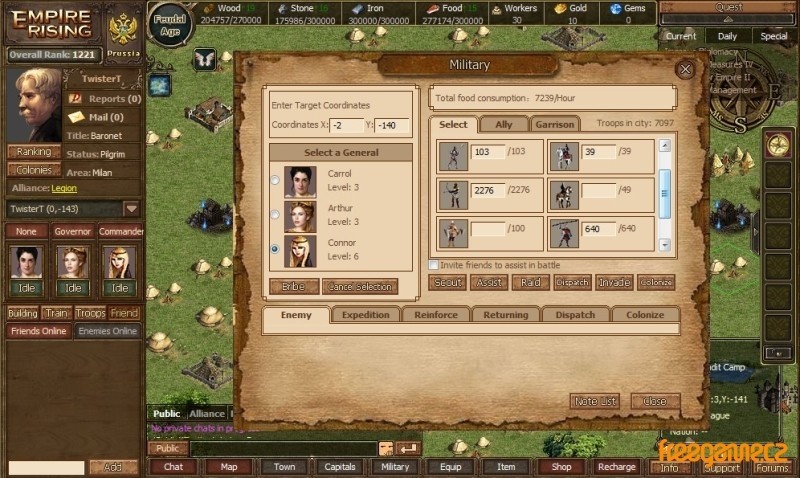Click the Raid button

[x=531, y=282]
